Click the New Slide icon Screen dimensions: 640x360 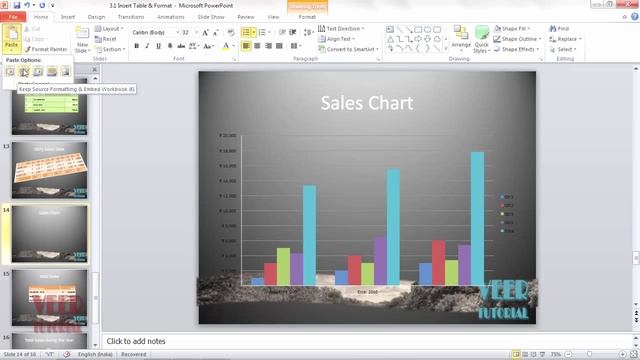82,33
